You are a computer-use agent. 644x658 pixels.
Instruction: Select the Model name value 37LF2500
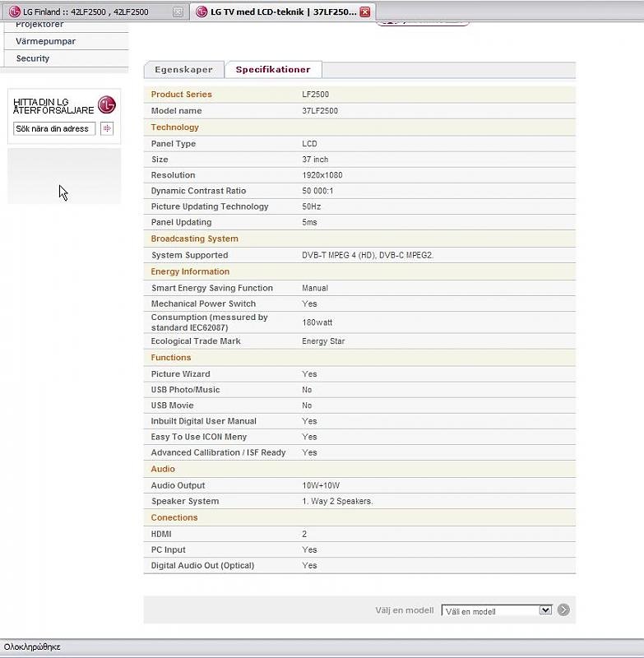coord(320,111)
